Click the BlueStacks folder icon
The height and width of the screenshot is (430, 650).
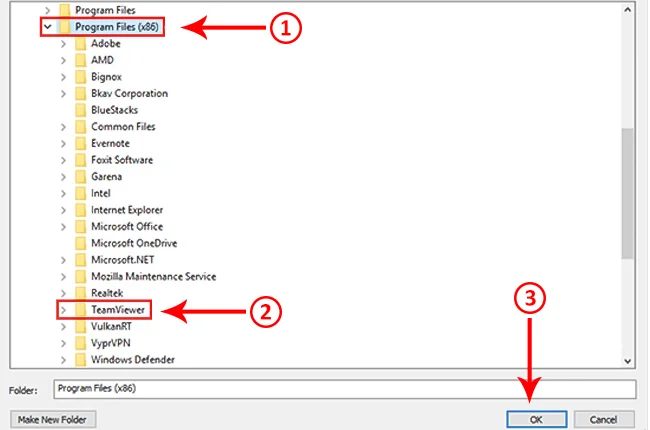[x=80, y=111]
